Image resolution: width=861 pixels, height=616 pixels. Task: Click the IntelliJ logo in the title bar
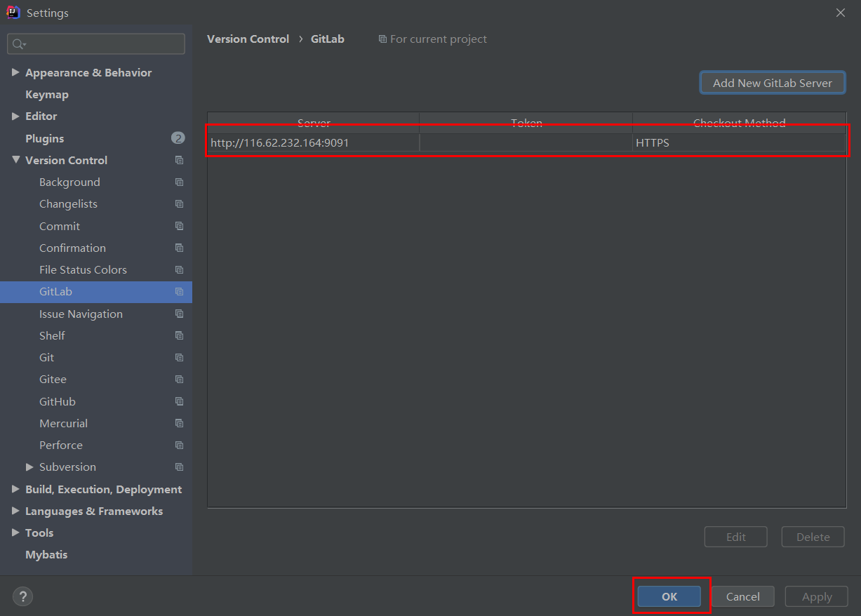pos(13,13)
